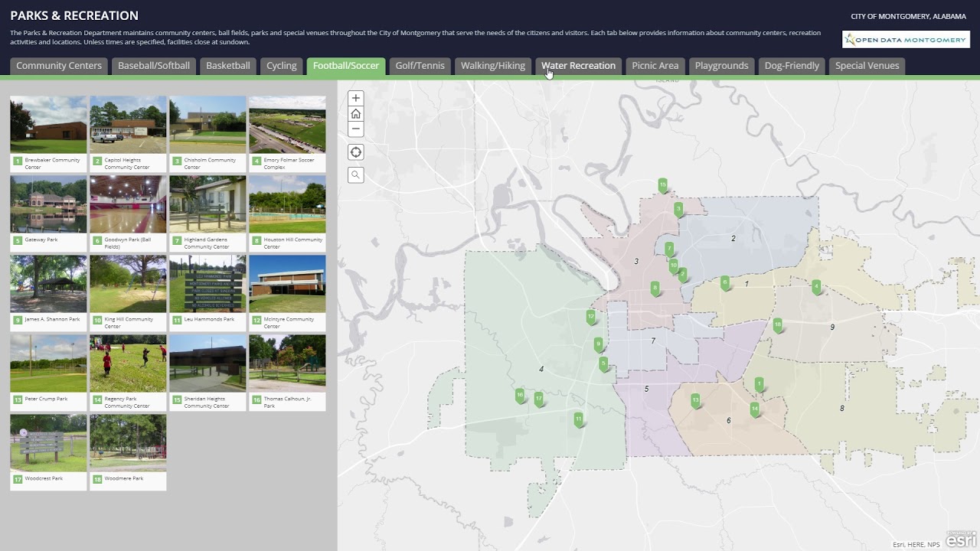Open the Walking/Hiking tab
Image resolution: width=980 pixels, height=551 pixels.
tap(493, 66)
